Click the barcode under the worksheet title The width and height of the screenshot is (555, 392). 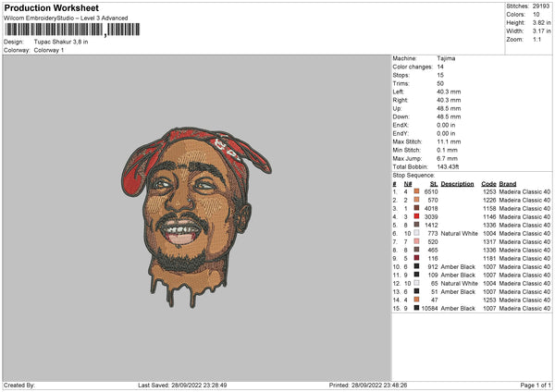[72, 30]
